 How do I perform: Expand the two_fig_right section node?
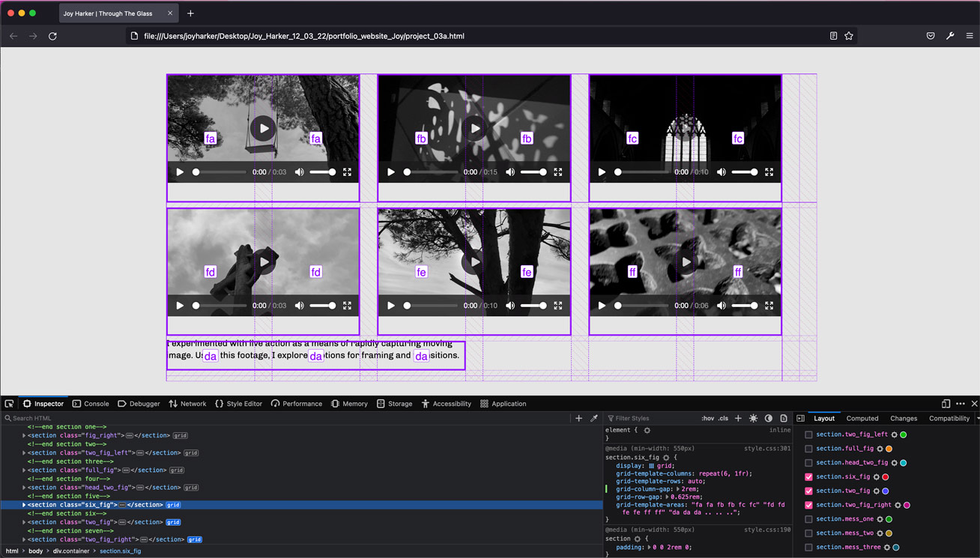coord(24,539)
